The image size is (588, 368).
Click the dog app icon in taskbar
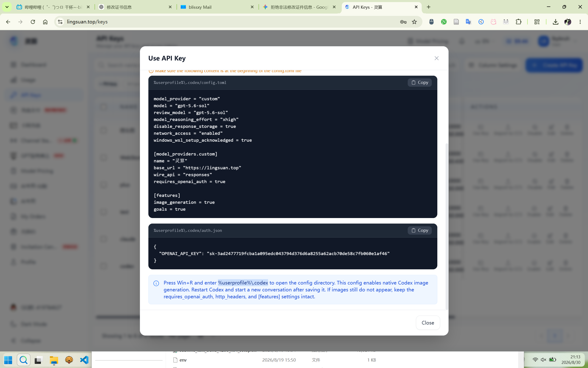[x=69, y=360]
